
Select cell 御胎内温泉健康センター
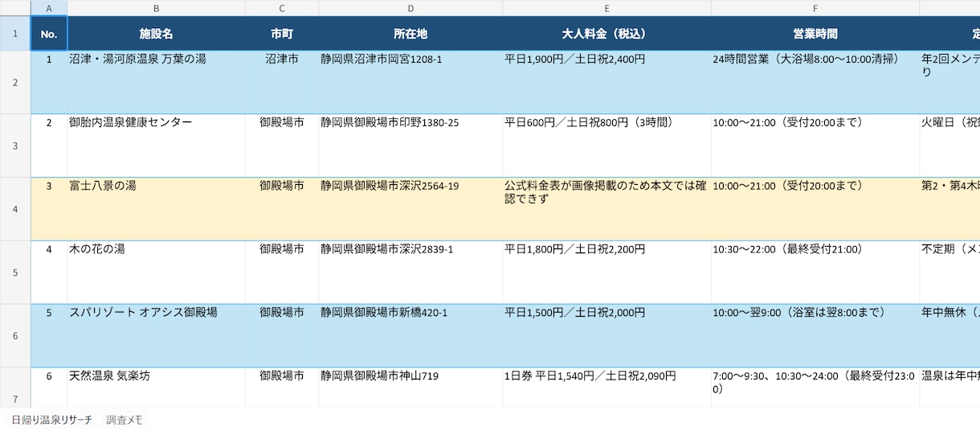pos(157,146)
